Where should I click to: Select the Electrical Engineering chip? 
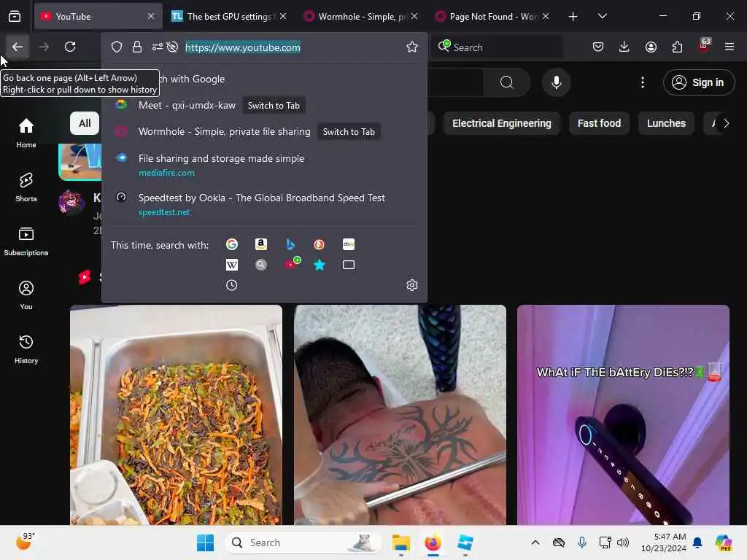click(x=502, y=123)
